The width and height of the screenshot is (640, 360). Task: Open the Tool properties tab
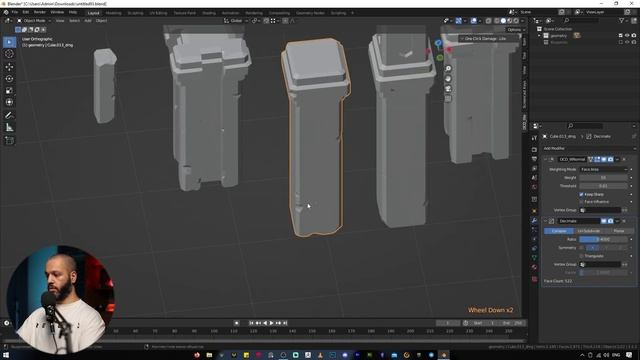click(x=534, y=138)
